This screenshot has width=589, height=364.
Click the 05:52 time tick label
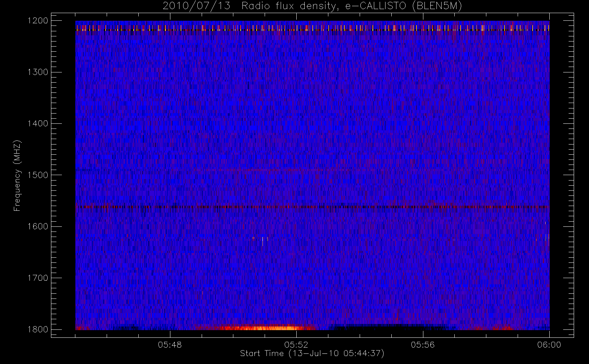click(x=296, y=345)
